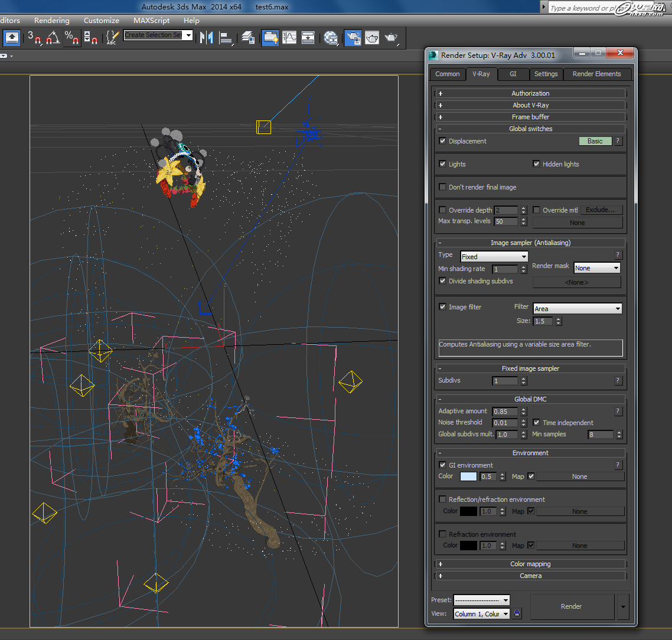Open Edit Named Selection Sets
Viewport: 672px width, 640px height.
[x=112, y=38]
